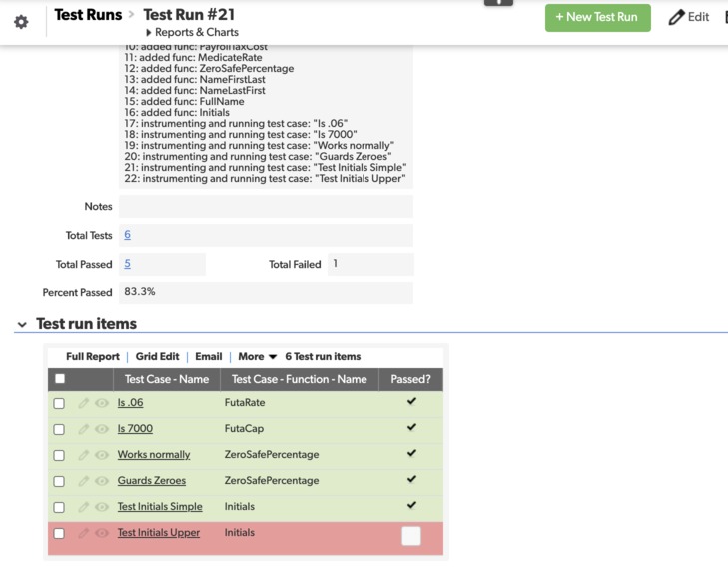Click Initials in Test Initials Simple row
This screenshot has height=572, width=728.
(x=239, y=507)
